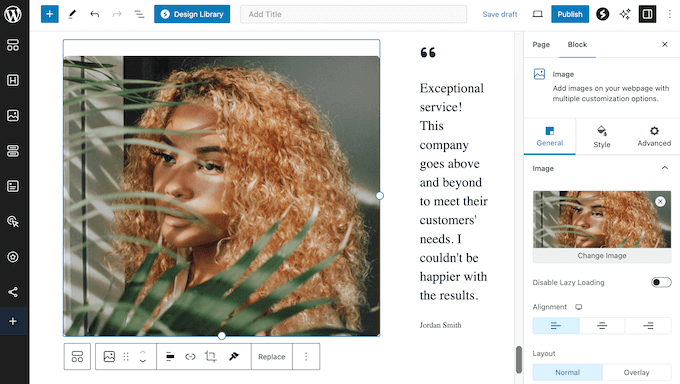Open the responsive device icon beside Alignment
This screenshot has height=384, width=680.
pos(579,307)
